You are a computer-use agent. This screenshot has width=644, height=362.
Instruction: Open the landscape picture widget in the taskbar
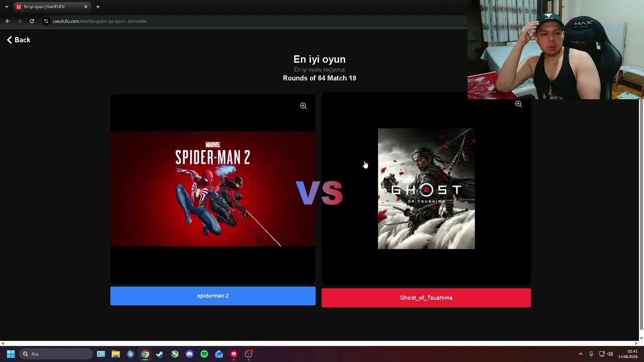pos(101,354)
